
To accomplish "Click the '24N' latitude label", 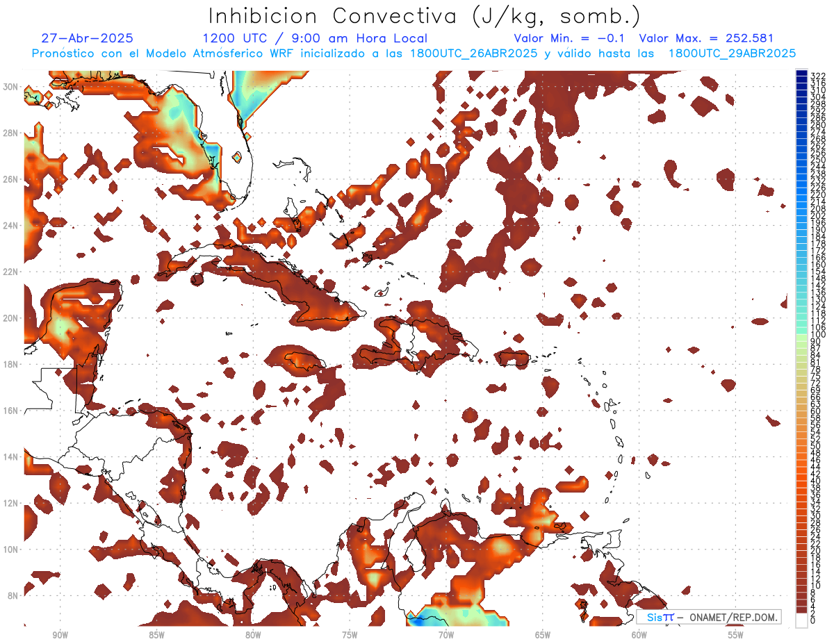I will point(11,225).
